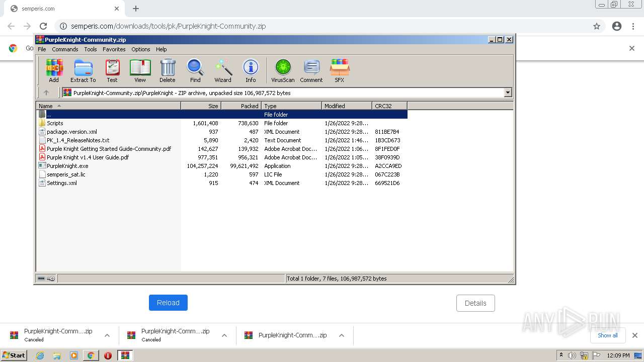This screenshot has width=644, height=362.
Task: Close the semperis.com tab
Action: pyautogui.click(x=117, y=9)
